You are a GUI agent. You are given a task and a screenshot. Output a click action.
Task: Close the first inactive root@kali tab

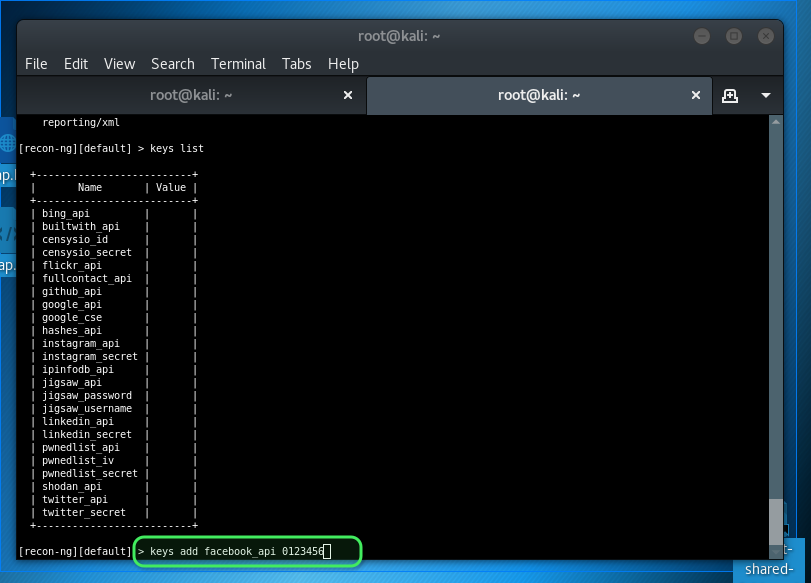[x=348, y=95]
